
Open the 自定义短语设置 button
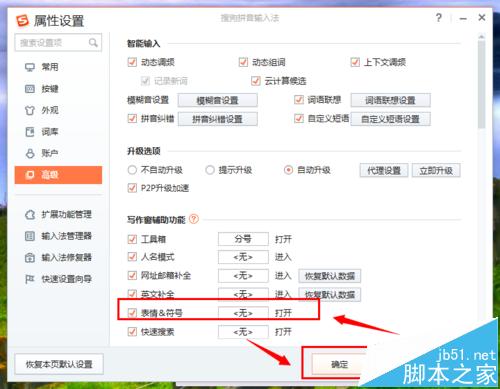(x=390, y=119)
